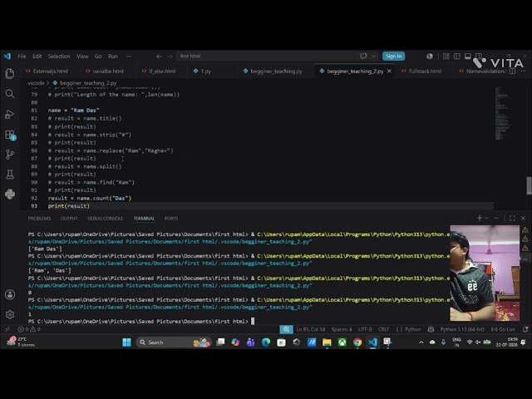Screen dimensions: 532x399
Task: Open the Manage gear menu
Action: (10, 314)
